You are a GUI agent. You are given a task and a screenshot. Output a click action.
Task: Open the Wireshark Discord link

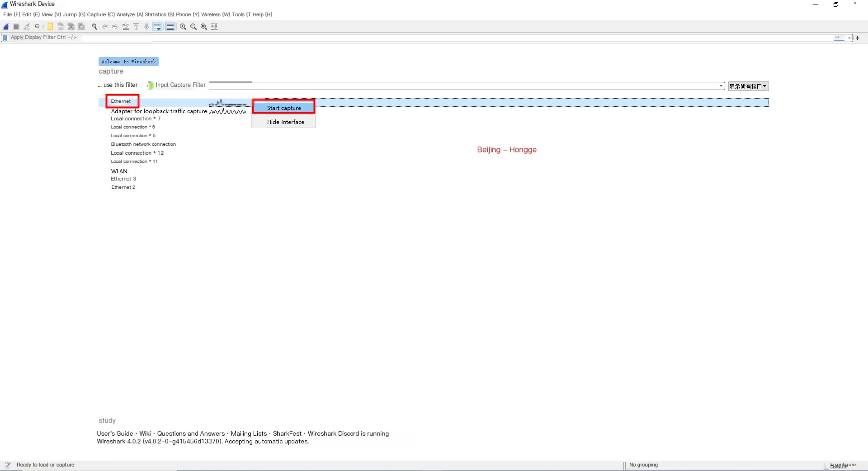(x=333, y=433)
